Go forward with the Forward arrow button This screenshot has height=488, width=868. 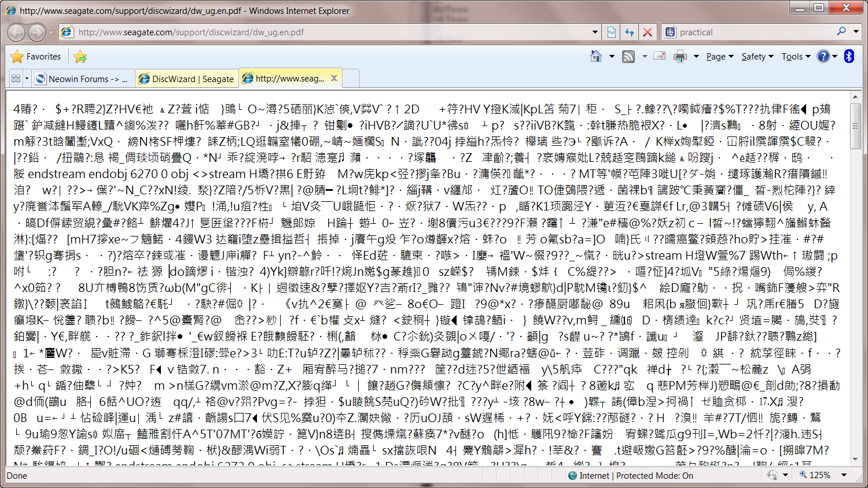(x=36, y=32)
